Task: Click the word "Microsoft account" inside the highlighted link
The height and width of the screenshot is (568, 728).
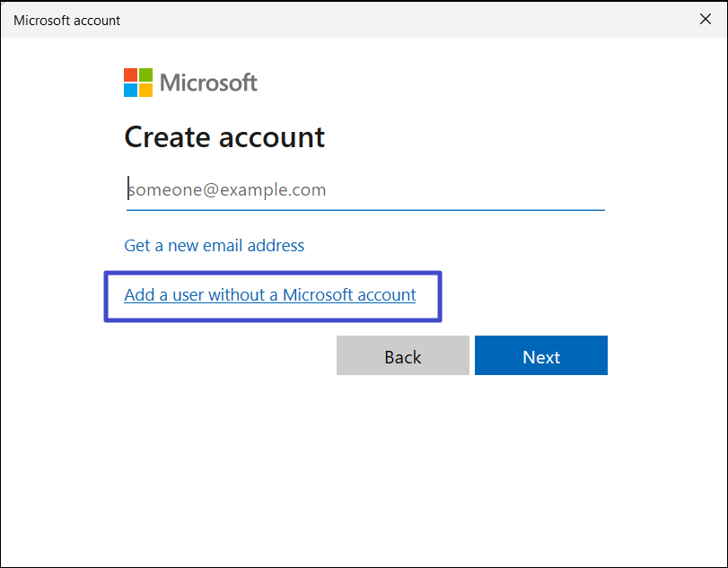Action: click(x=349, y=294)
